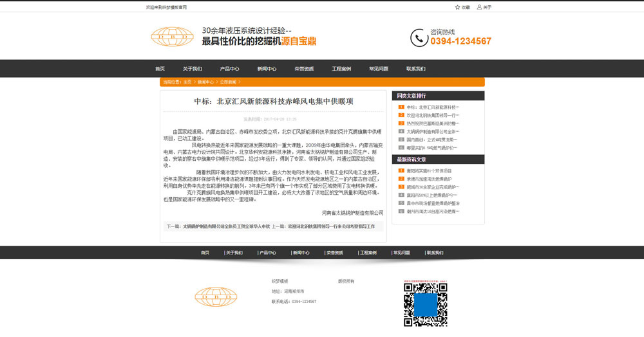644x337 pixels.
Task: Click the 织梦模板 text in the footer
Action: point(279,281)
